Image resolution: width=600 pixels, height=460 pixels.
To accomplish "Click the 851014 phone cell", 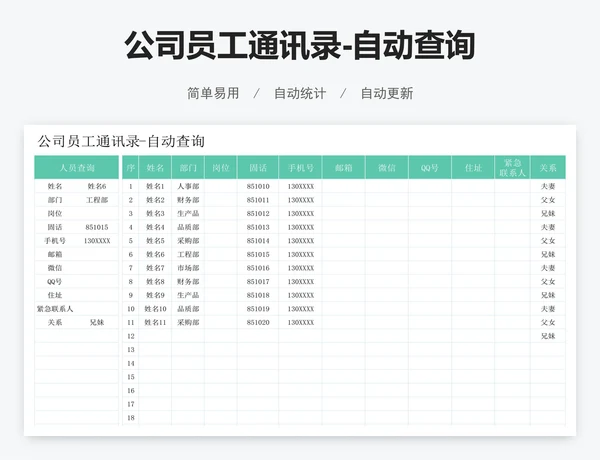I will coord(258,241).
